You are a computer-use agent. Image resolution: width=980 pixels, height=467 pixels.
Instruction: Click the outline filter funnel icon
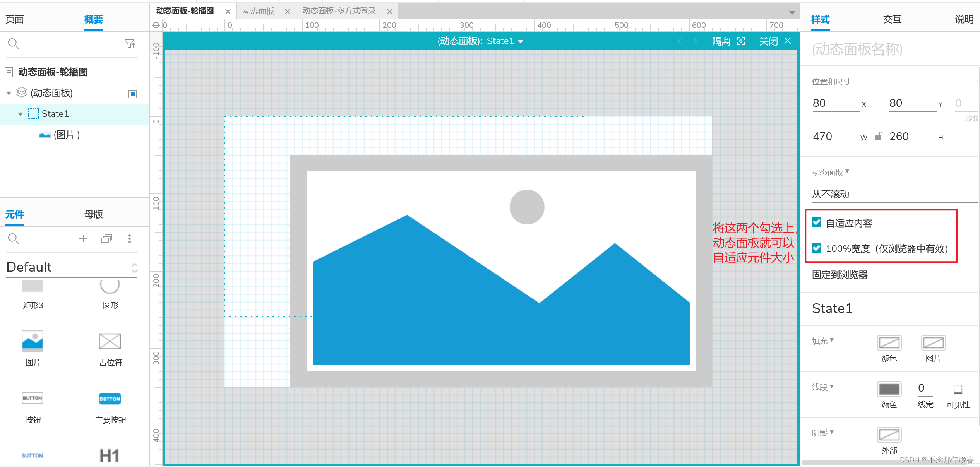tap(130, 44)
